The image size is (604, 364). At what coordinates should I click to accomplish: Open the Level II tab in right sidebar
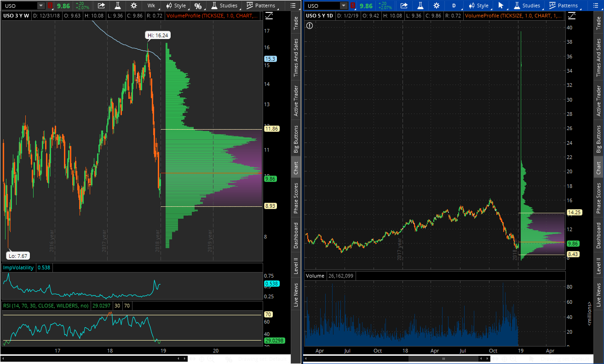click(x=598, y=266)
